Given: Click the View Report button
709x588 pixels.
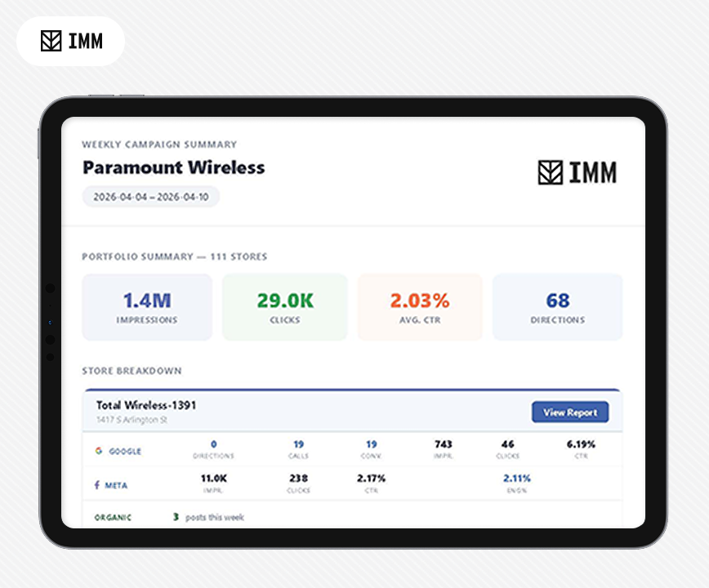Looking at the screenshot, I should pos(570,412).
